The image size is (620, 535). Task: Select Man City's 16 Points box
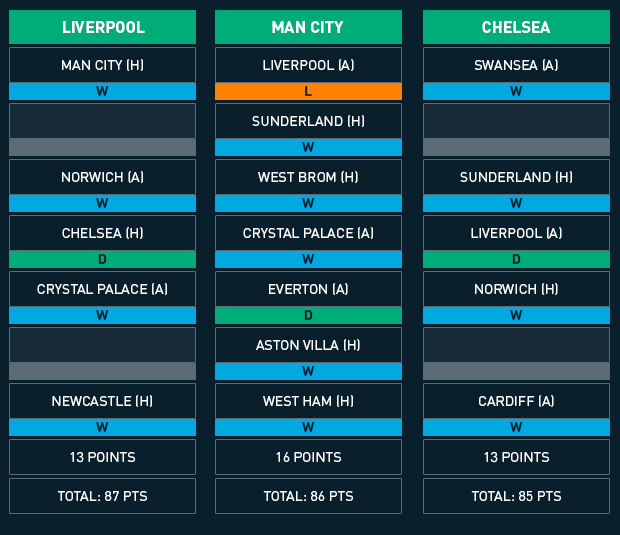pos(308,457)
